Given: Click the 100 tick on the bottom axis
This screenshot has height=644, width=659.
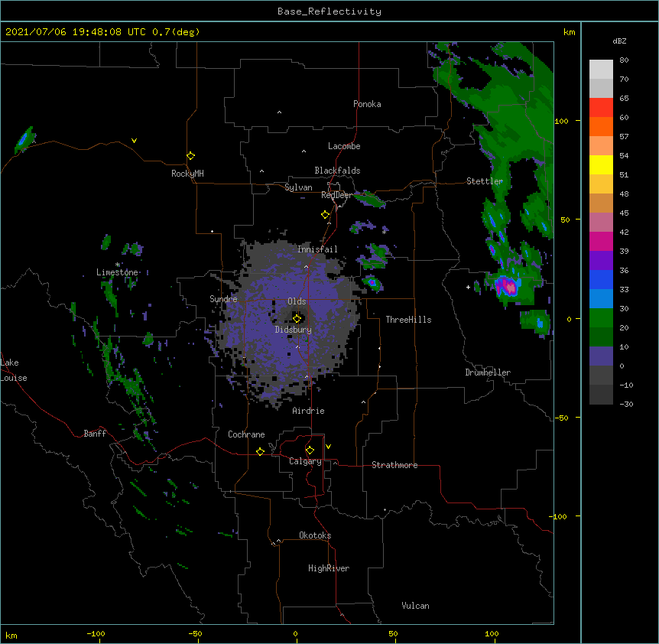Looking at the screenshot, I should (x=492, y=634).
